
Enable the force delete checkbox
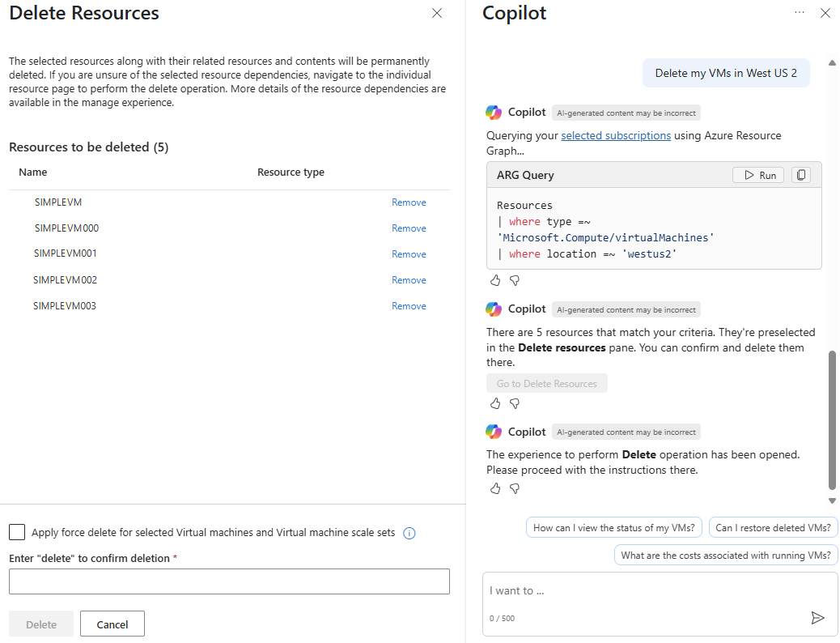coord(17,532)
